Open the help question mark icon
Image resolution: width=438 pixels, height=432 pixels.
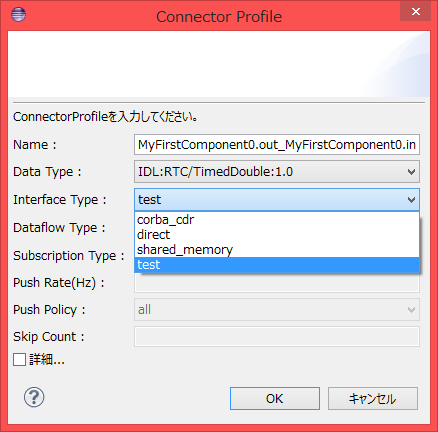34,397
